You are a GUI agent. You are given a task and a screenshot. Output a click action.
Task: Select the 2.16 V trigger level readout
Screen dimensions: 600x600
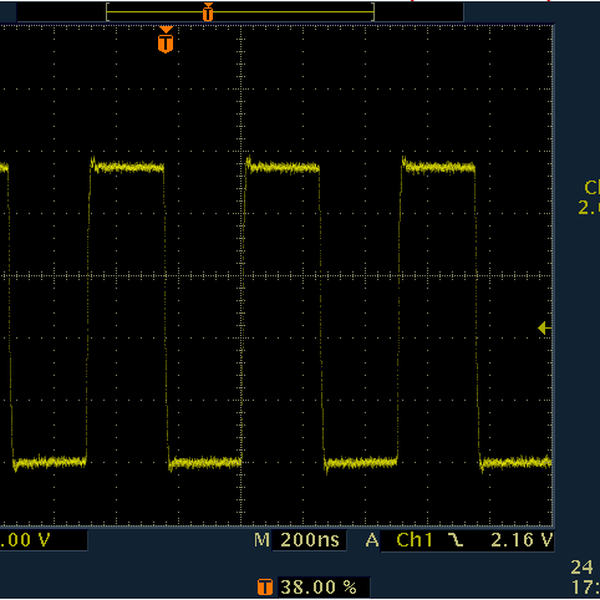click(x=522, y=540)
